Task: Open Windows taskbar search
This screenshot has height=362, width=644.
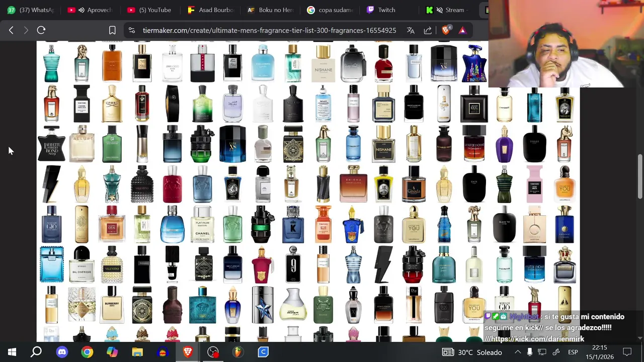Action: pyautogui.click(x=36, y=352)
